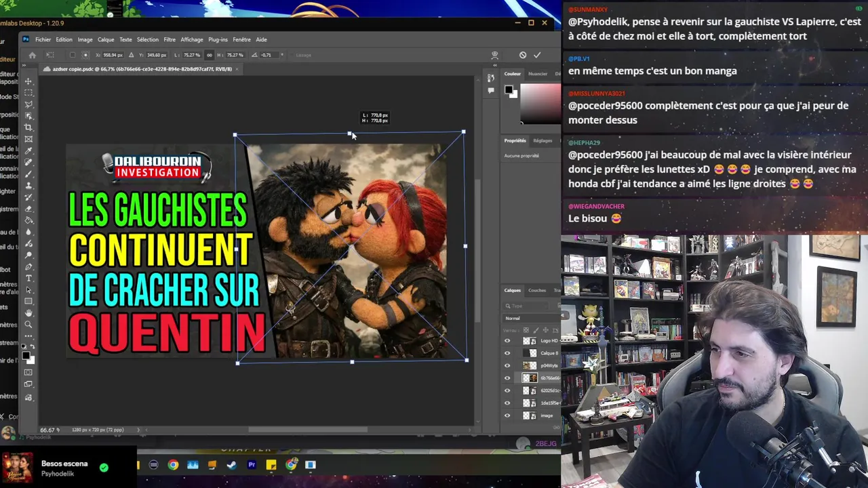Close the azdser copie.psdc document tab
This screenshot has width=868, height=488.
[237, 68]
